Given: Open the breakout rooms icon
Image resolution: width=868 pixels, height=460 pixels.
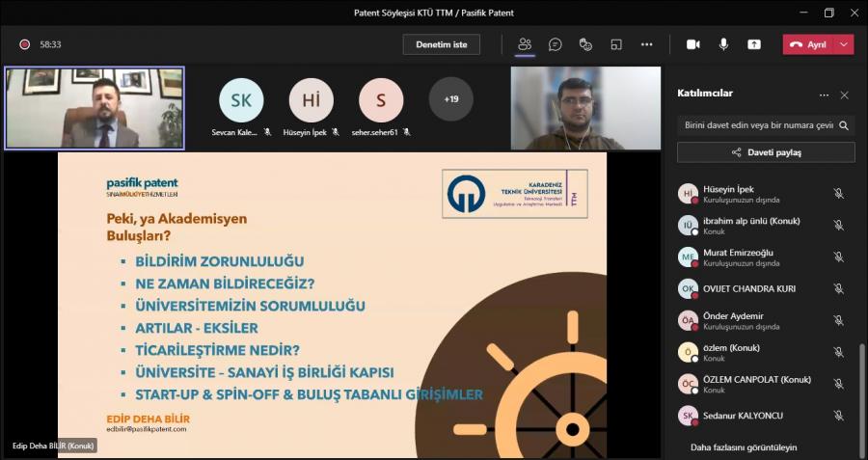Looking at the screenshot, I should point(616,44).
